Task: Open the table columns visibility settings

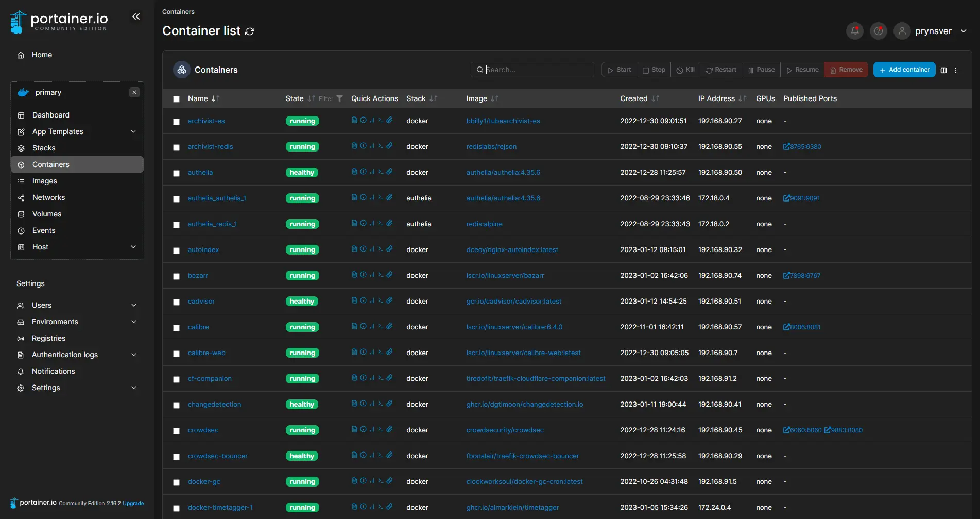Action: pyautogui.click(x=943, y=70)
